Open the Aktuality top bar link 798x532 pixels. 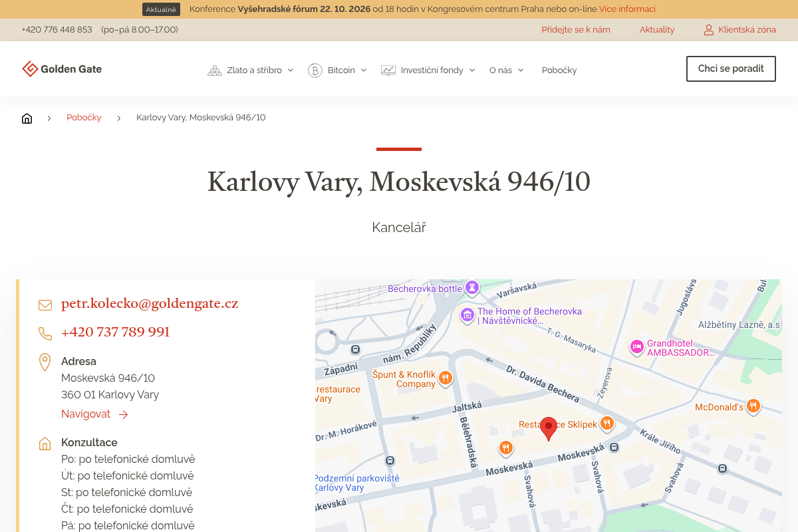[657, 30]
